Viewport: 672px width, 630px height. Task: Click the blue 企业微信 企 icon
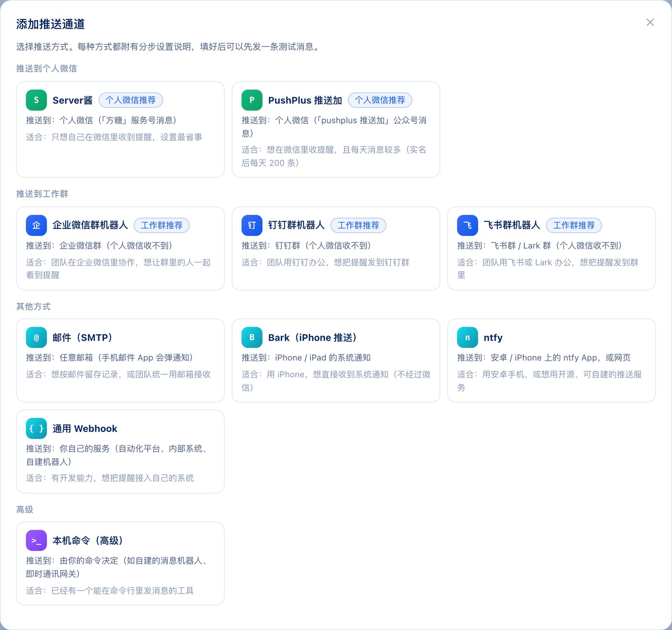point(36,225)
